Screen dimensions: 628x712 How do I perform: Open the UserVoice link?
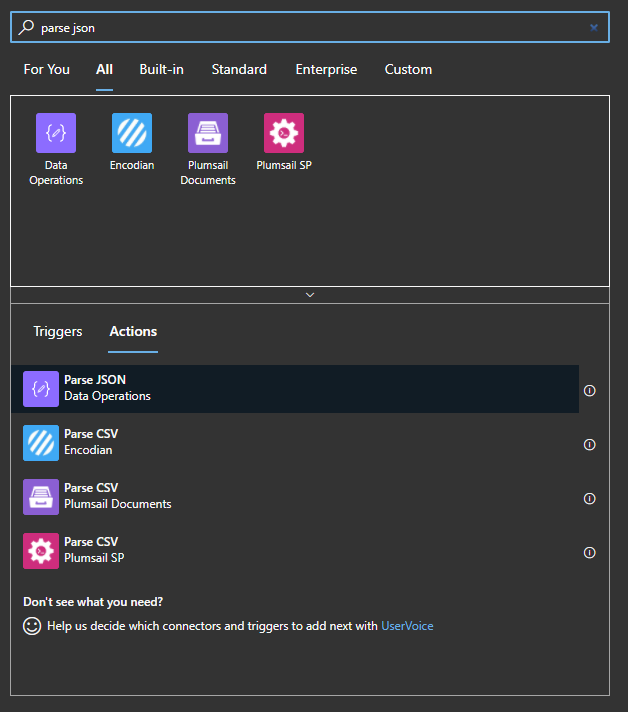[x=407, y=626]
